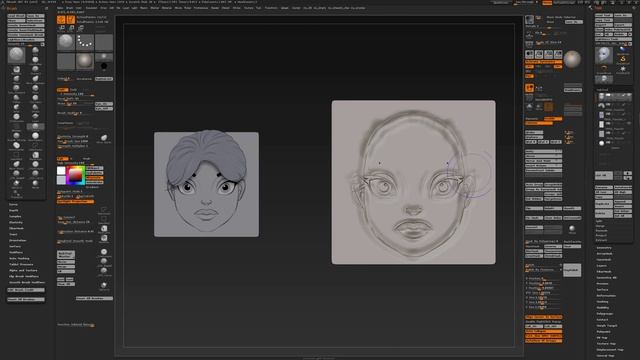Open the head tool thumbnail in Tool palette
The height and width of the screenshot is (360, 640).
coord(604,56)
